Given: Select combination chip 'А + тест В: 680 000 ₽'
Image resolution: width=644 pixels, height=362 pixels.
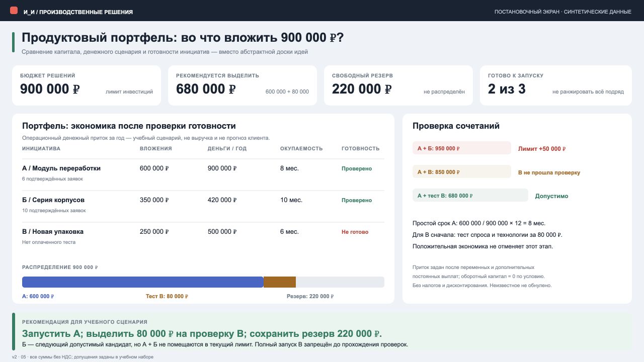Looking at the screenshot, I should 470,195.
